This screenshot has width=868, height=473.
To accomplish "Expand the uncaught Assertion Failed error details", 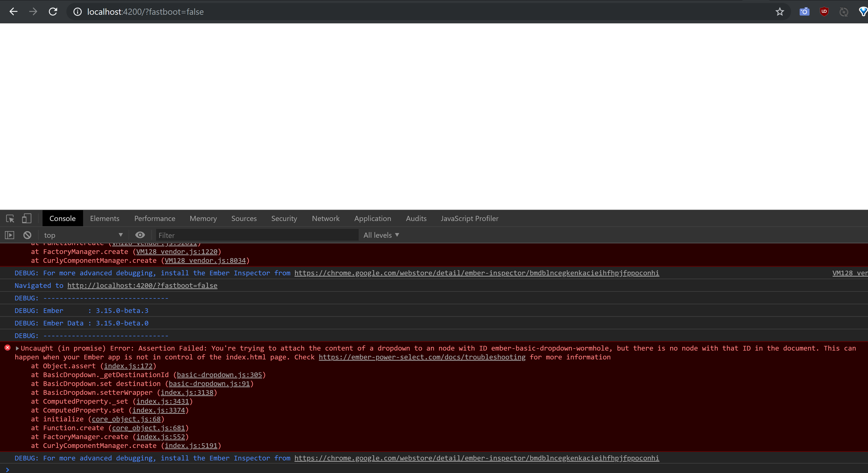I will pyautogui.click(x=17, y=348).
